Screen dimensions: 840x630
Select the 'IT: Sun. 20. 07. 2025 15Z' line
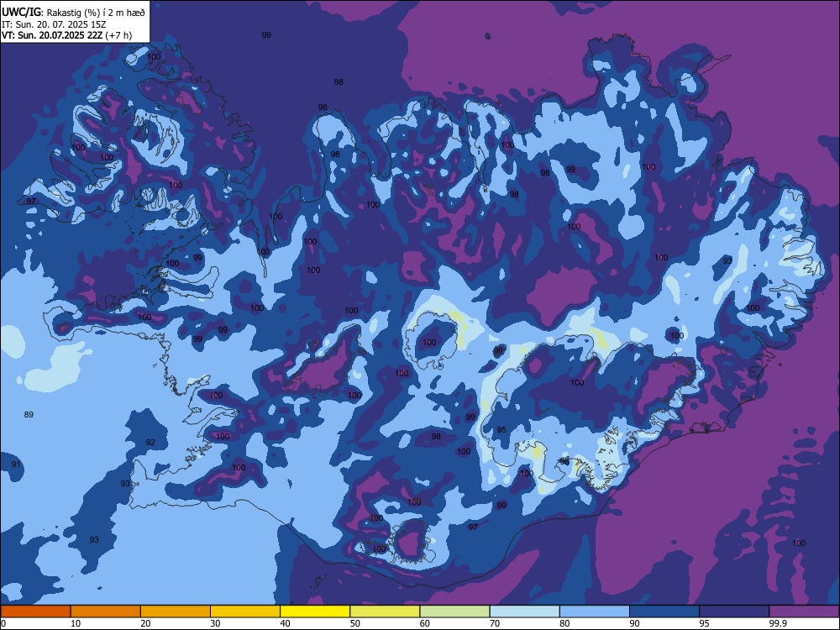tap(54, 24)
